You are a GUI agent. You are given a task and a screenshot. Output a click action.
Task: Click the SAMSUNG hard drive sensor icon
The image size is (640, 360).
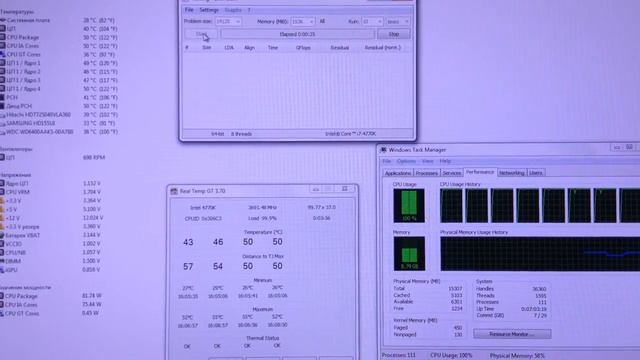(2, 123)
